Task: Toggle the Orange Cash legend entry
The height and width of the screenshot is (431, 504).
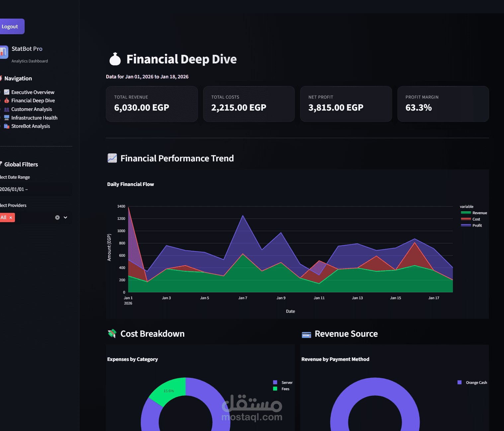Action: click(x=472, y=383)
